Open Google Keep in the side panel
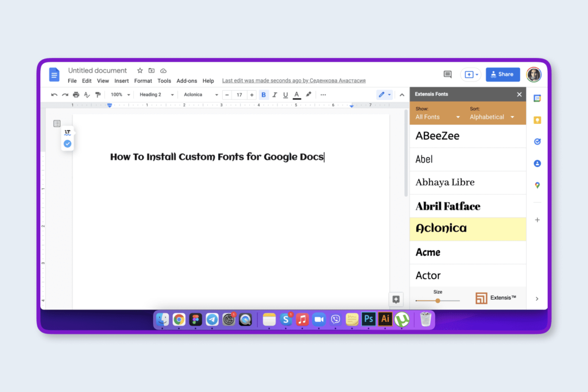 pyautogui.click(x=537, y=120)
